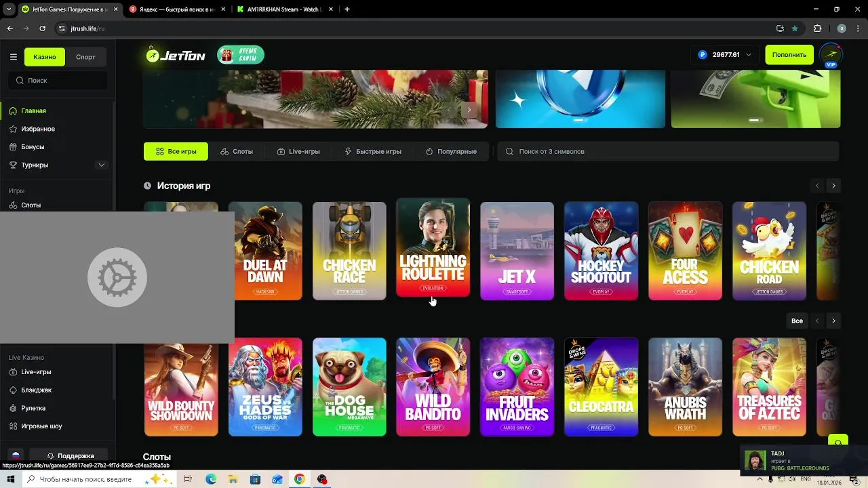
Task: Click the Все button above second game row
Action: 797,321
